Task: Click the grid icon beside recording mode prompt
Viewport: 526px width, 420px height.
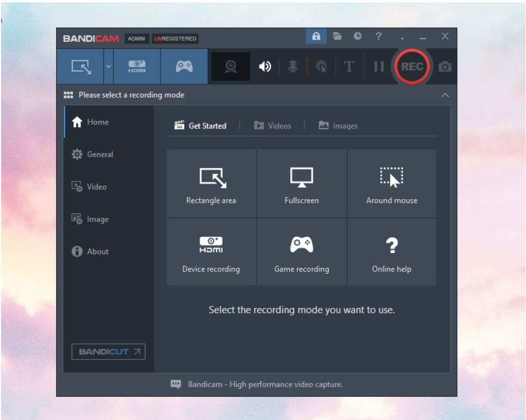Action: tap(69, 95)
